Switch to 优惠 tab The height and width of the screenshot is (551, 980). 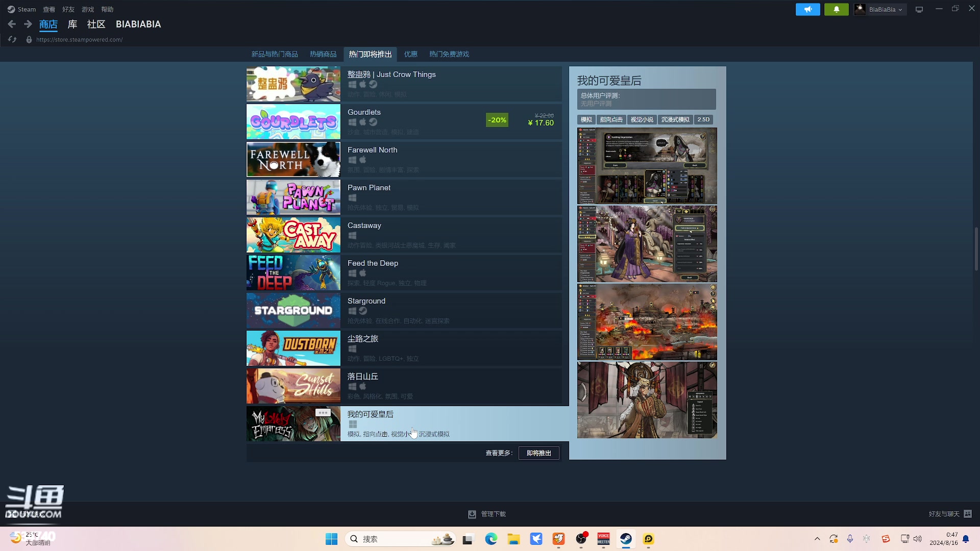click(411, 54)
